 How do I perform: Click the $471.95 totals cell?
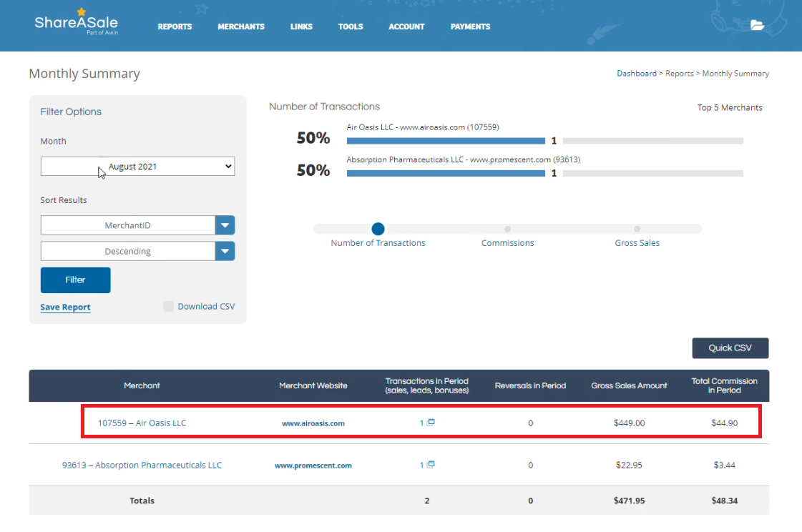click(629, 501)
